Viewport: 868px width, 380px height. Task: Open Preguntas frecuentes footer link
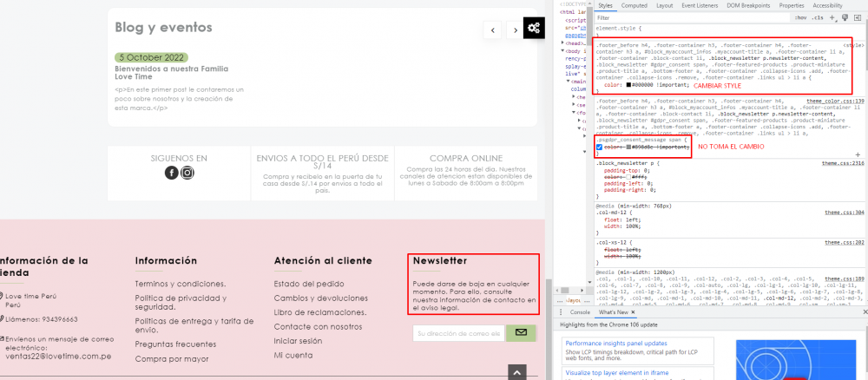pyautogui.click(x=175, y=344)
